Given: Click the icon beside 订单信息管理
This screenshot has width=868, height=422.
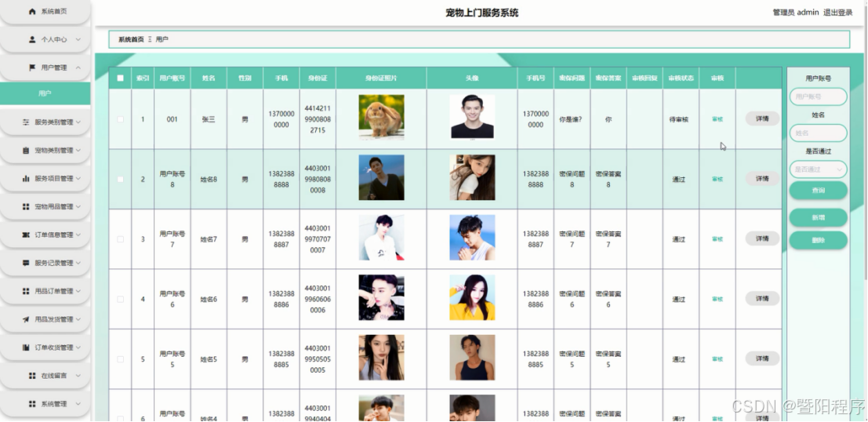Looking at the screenshot, I should click(25, 235).
